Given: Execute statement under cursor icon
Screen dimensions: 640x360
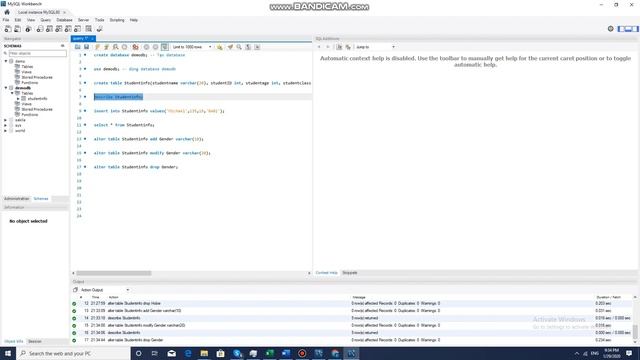Looking at the screenshot, I should 107,47.
